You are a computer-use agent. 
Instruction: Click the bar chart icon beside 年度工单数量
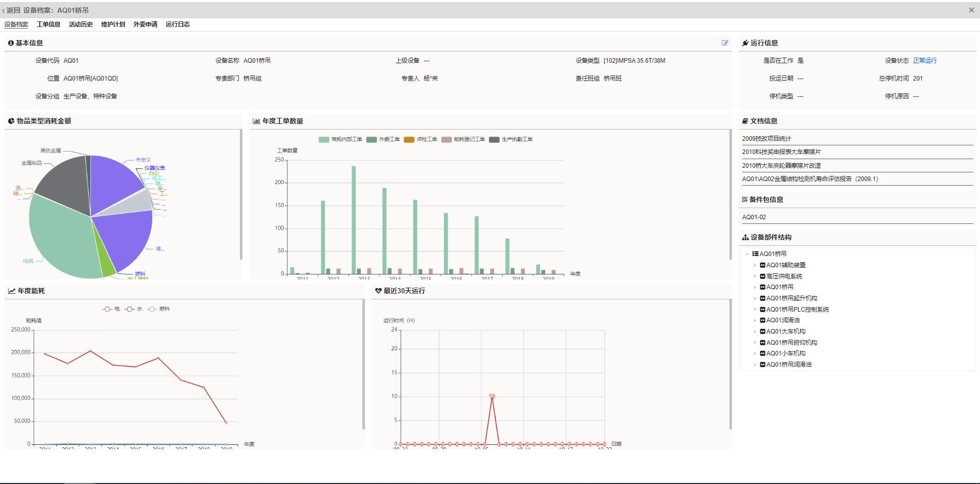click(256, 121)
